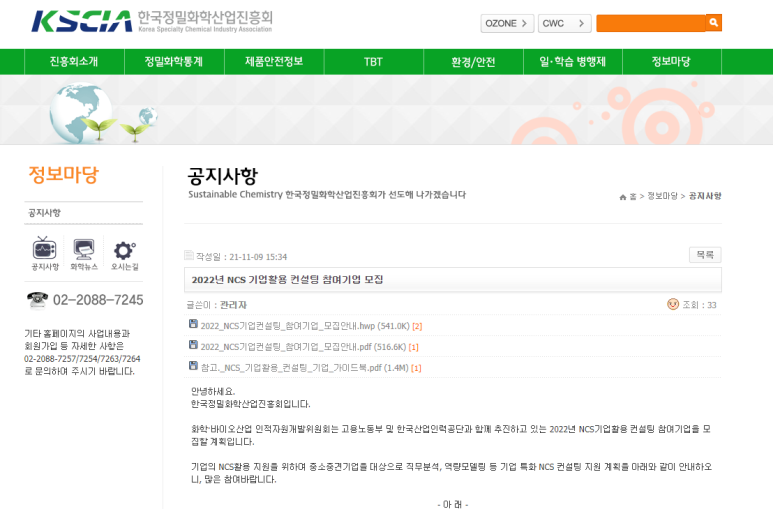Click the Sustainable Chemistry subtitle text
This screenshot has height=509, width=773.
327,194
